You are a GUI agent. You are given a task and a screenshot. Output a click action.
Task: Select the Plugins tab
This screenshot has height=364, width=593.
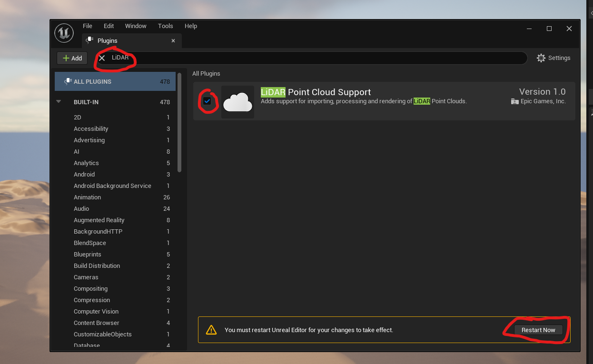[x=131, y=41]
